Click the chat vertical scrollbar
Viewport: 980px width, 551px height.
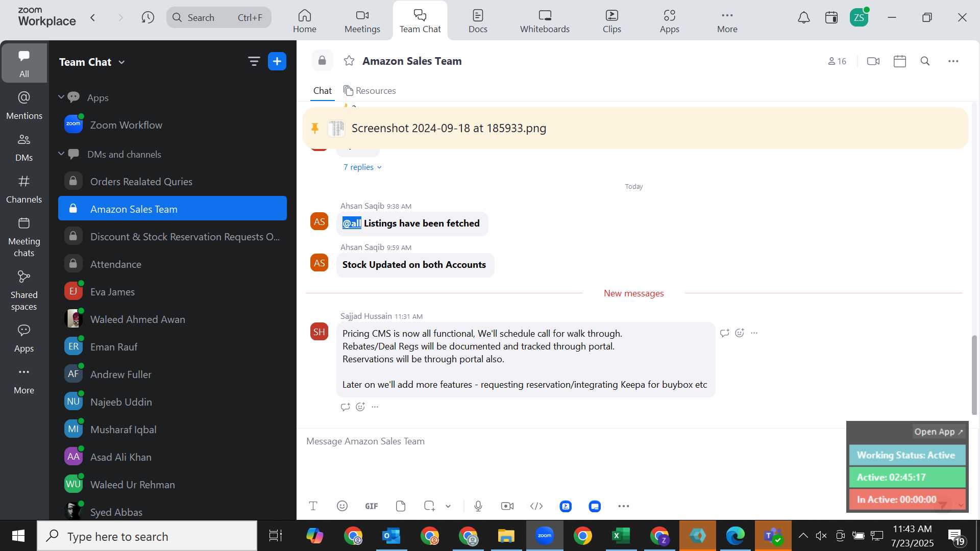tap(974, 374)
